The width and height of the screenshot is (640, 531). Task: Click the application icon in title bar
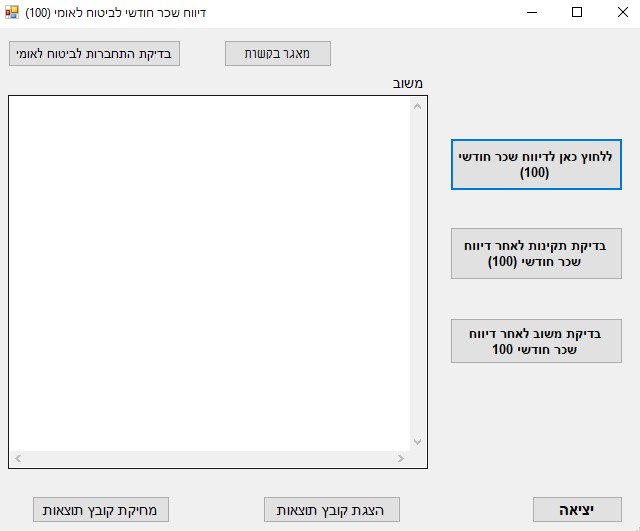[x=12, y=12]
